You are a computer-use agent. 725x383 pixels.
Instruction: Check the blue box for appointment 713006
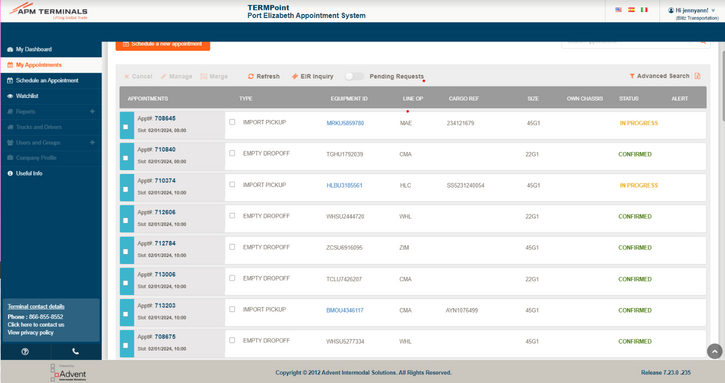click(x=125, y=283)
